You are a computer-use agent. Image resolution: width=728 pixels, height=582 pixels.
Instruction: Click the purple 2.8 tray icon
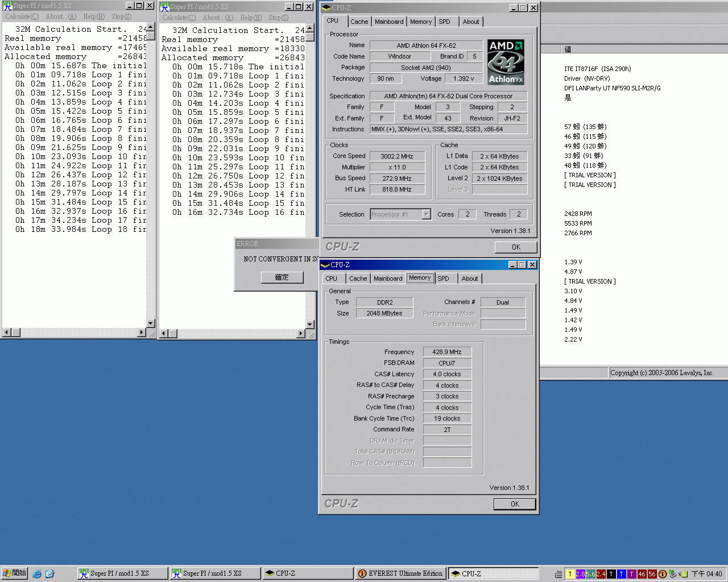pyautogui.click(x=580, y=574)
